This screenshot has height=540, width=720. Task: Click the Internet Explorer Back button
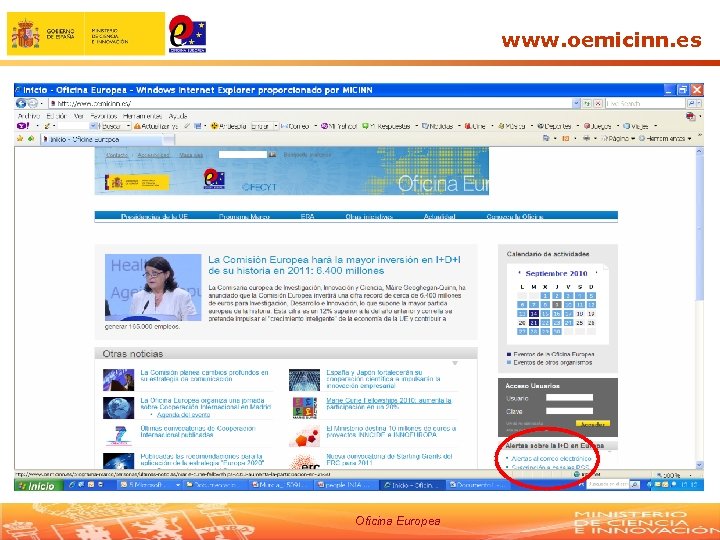[21, 103]
